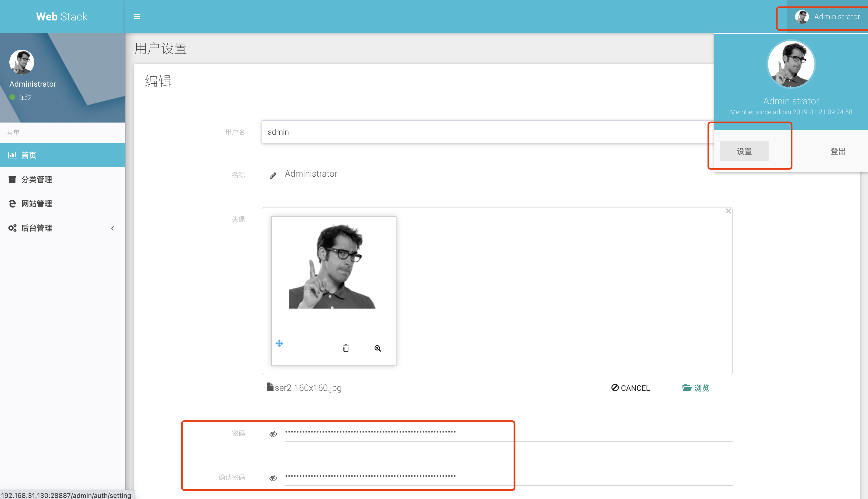This screenshot has width=868, height=499.
Task: Click 登出 to log out
Action: (x=838, y=151)
